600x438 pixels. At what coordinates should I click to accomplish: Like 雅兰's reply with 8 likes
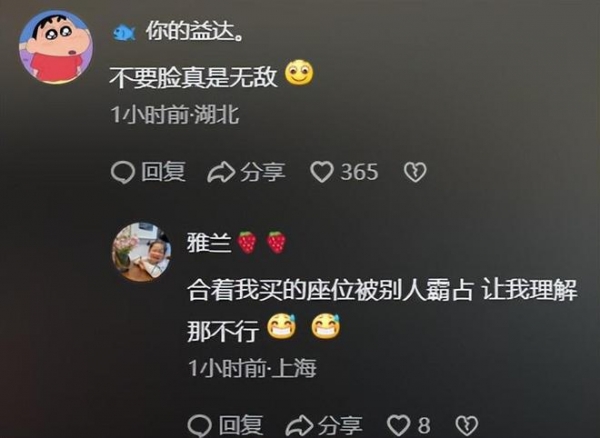pyautogui.click(x=398, y=425)
